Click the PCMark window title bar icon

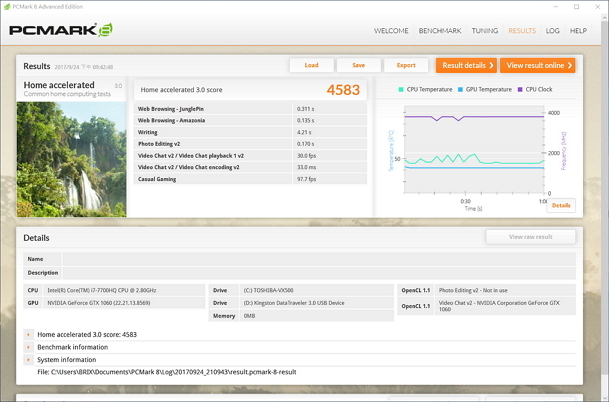[7, 6]
